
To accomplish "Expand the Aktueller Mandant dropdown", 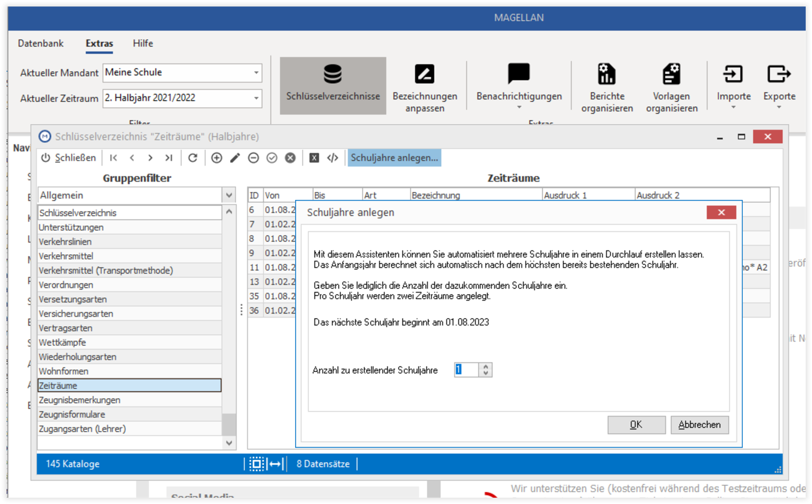I will (256, 72).
